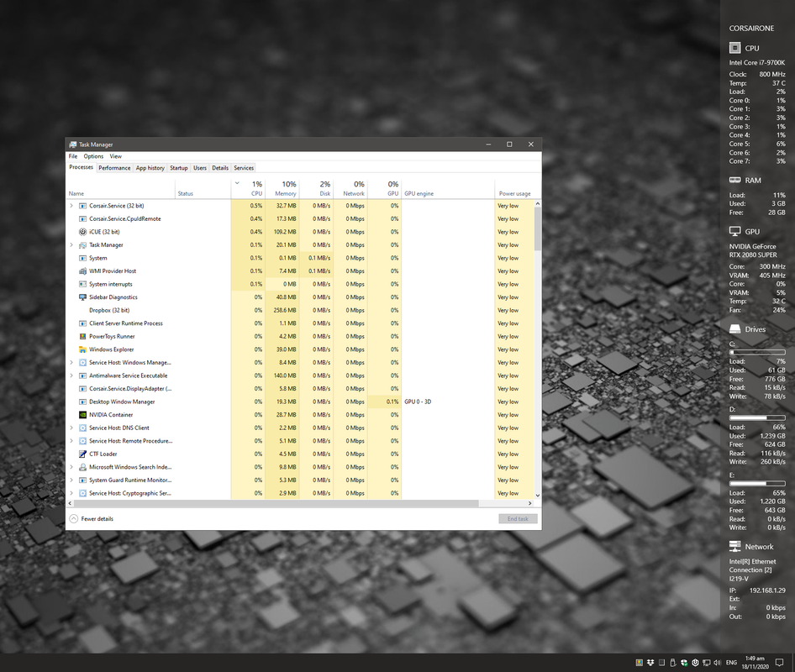Expand the Task Manager process group
Image resolution: width=795 pixels, height=672 pixels.
71,245
